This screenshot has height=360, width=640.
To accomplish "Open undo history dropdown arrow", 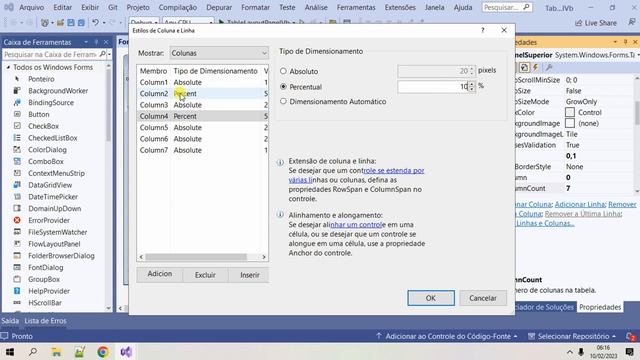I will pos(104,23).
